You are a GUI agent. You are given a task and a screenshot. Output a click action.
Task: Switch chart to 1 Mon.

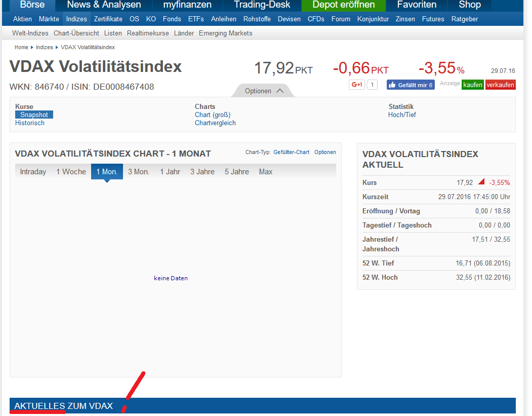coord(107,172)
